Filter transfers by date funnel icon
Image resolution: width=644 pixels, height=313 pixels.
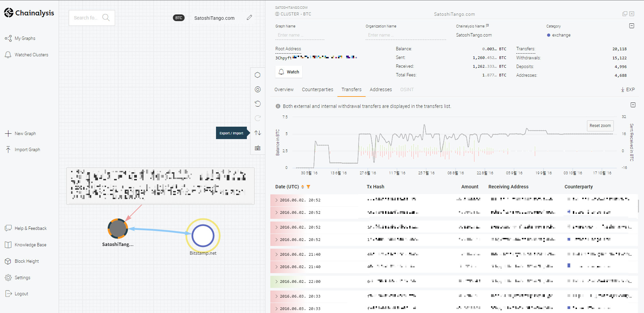click(x=308, y=187)
